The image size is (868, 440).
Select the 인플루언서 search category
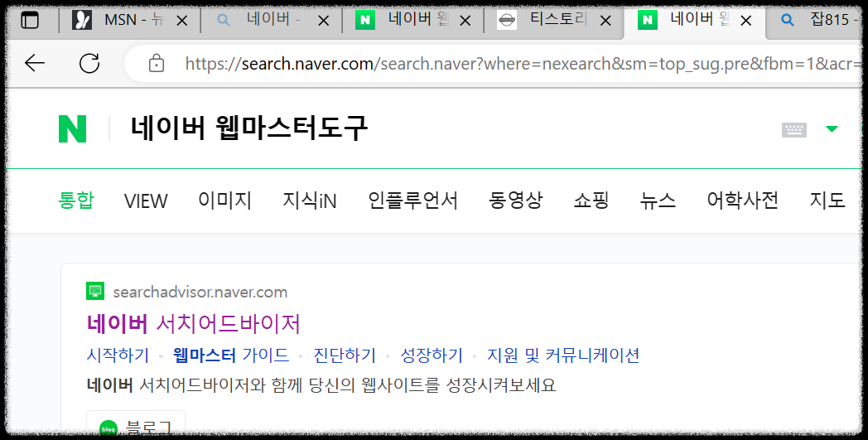(x=413, y=200)
